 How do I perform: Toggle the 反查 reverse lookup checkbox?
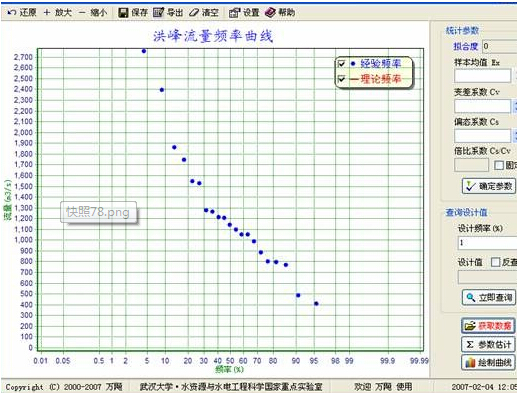[495, 262]
